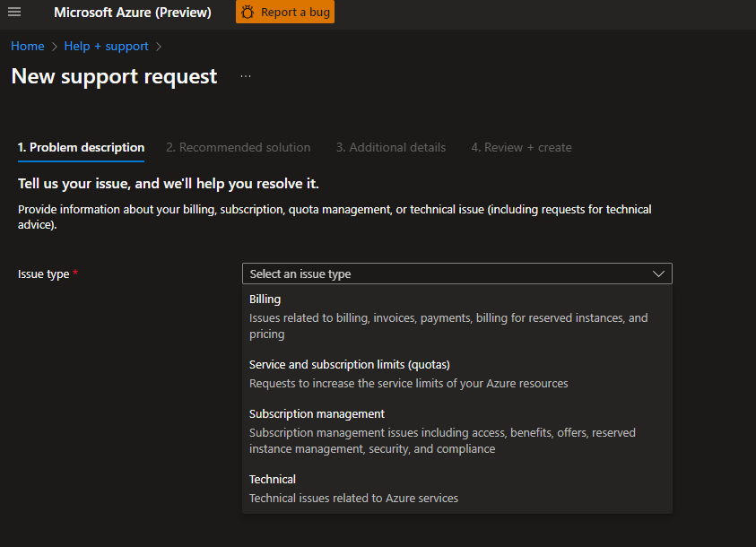The height and width of the screenshot is (547, 756).
Task: Choose Billing issue type option
Action: [x=457, y=317]
